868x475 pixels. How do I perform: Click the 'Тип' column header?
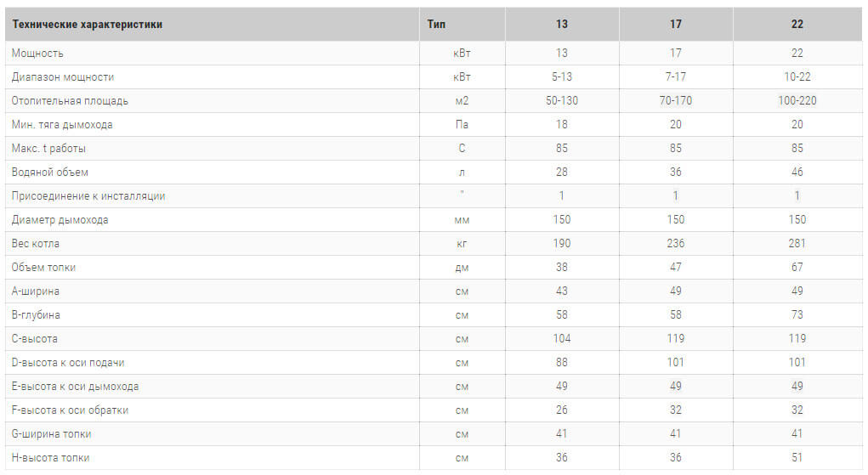point(436,25)
